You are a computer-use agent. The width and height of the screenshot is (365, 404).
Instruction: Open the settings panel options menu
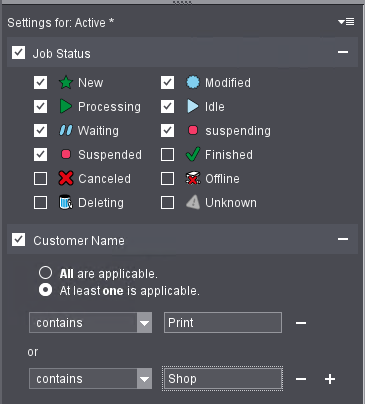(346, 22)
